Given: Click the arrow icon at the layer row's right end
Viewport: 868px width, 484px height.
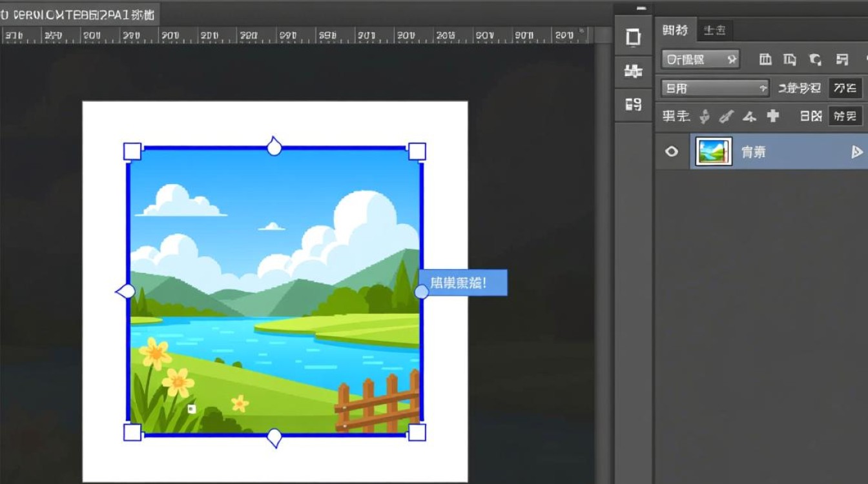Looking at the screenshot, I should coord(856,152).
